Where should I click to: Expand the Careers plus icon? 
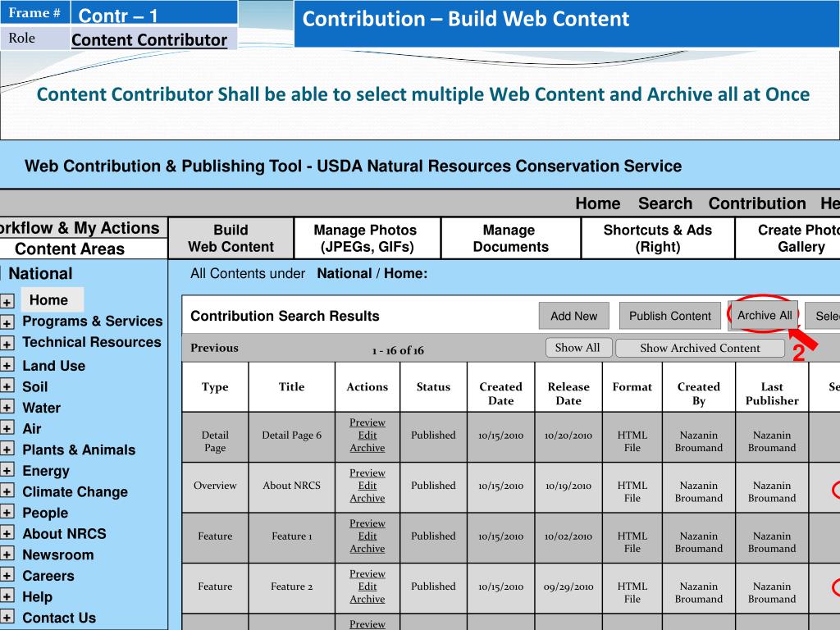pos(7,575)
